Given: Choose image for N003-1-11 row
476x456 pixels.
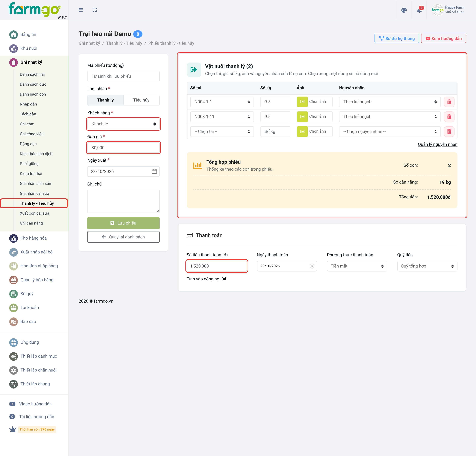Looking at the screenshot, I should pos(315,117).
